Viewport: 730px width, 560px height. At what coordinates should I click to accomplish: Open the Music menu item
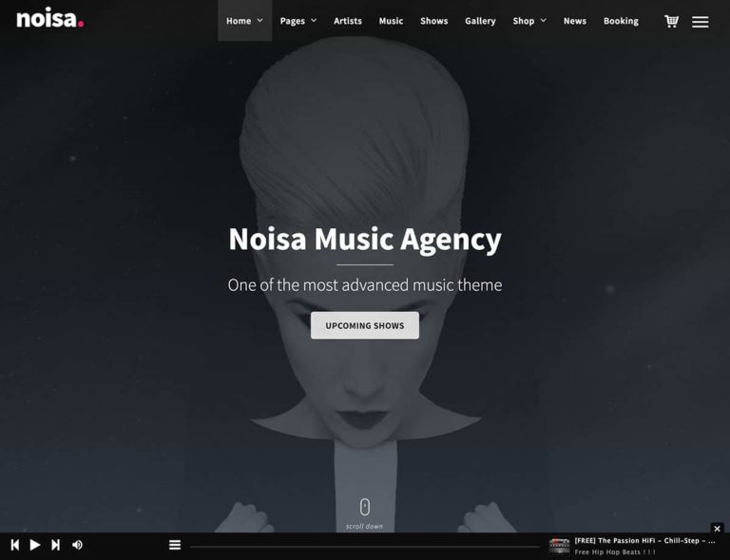click(x=391, y=21)
